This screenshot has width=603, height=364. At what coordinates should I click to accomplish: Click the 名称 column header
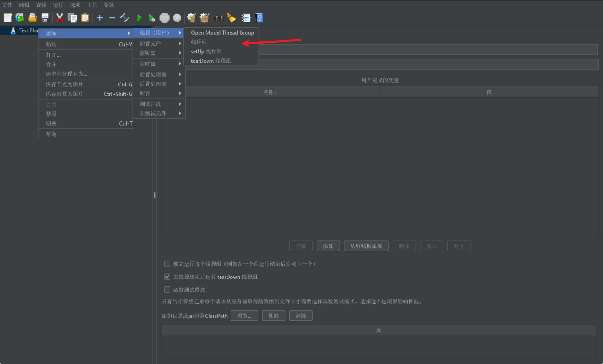[x=271, y=92]
